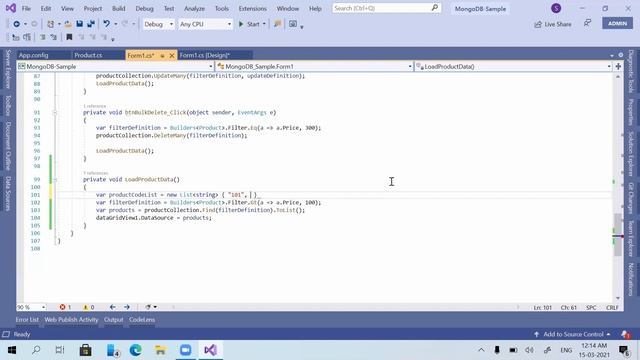The width and height of the screenshot is (640, 360).
Task: Open the taskbar volume icon
Action: click(529, 350)
